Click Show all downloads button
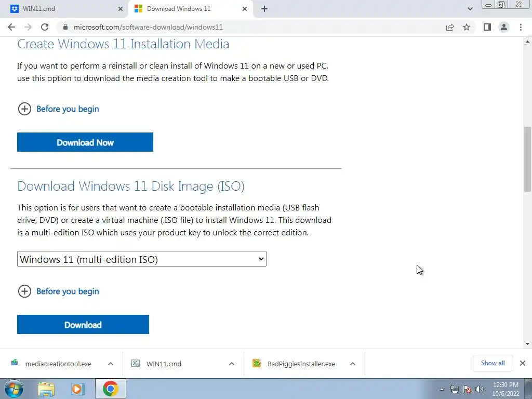 [493, 363]
